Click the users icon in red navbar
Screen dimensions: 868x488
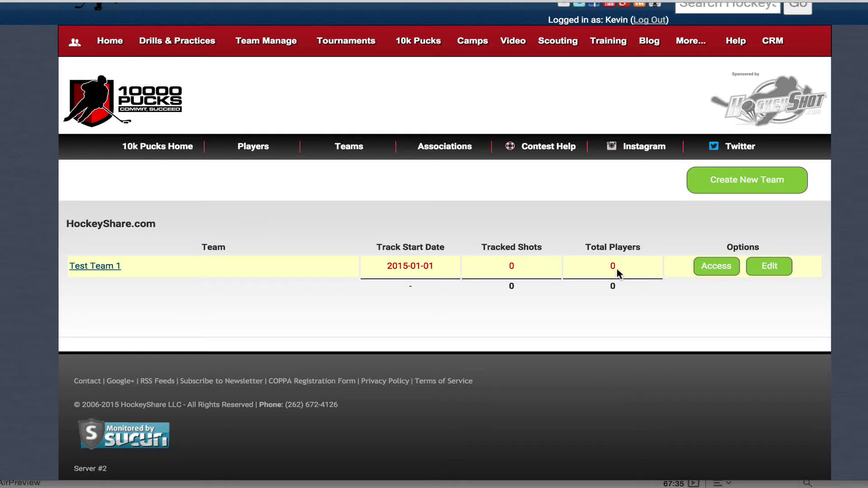point(75,42)
